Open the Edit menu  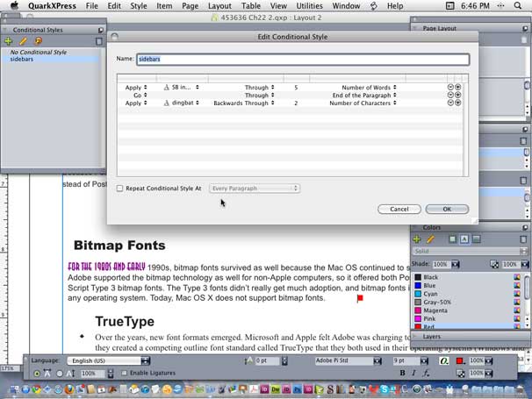pos(114,6)
